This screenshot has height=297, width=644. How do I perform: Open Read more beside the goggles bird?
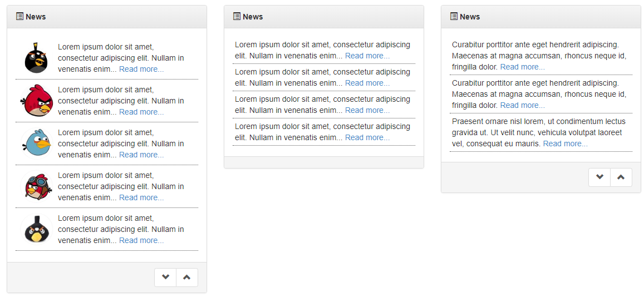pos(141,198)
